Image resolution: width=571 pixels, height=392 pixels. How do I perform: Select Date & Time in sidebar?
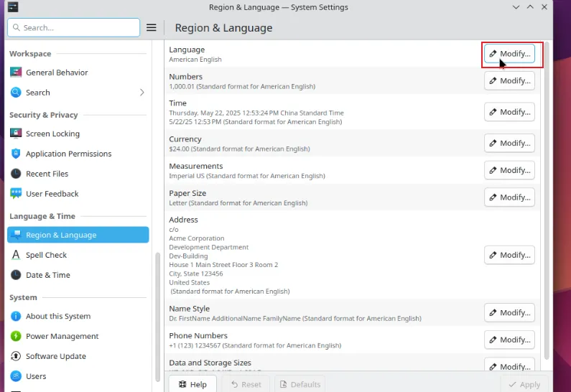coord(47,275)
